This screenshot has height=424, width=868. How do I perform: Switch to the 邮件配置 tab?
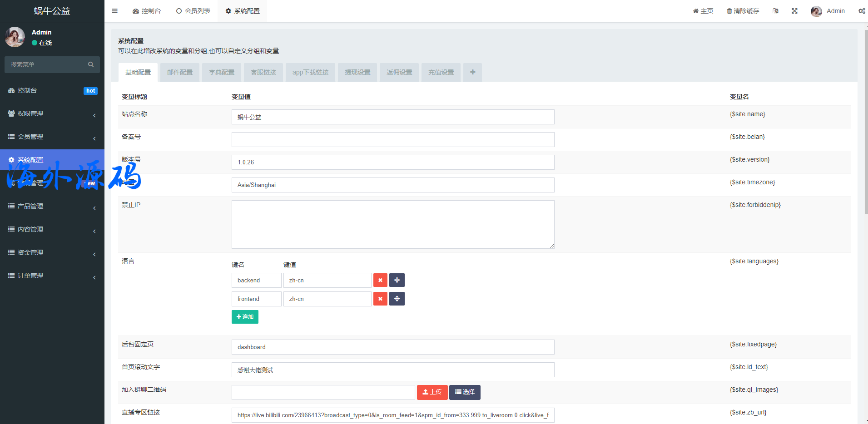[180, 72]
